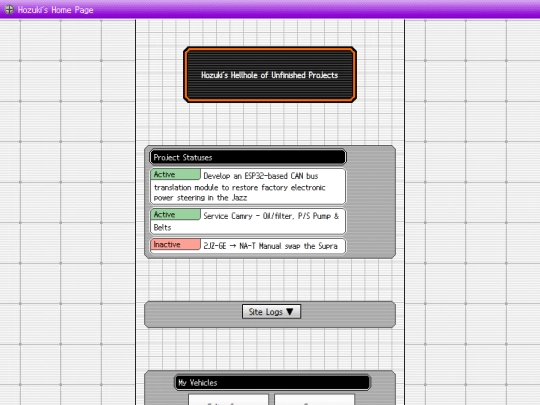This screenshot has width=540, height=405.
Task: Click the Hellhole of Unfinished Projects banner
Action: [x=270, y=75]
